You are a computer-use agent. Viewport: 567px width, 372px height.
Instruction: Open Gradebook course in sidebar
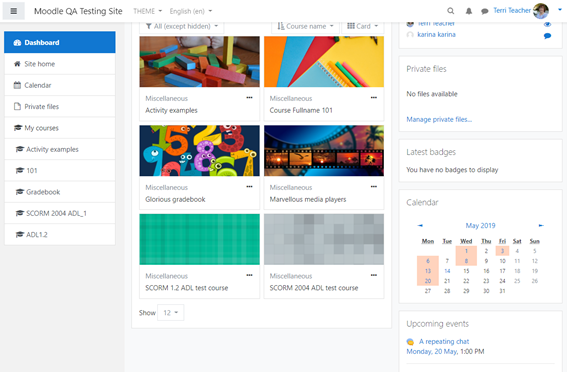coord(60,192)
